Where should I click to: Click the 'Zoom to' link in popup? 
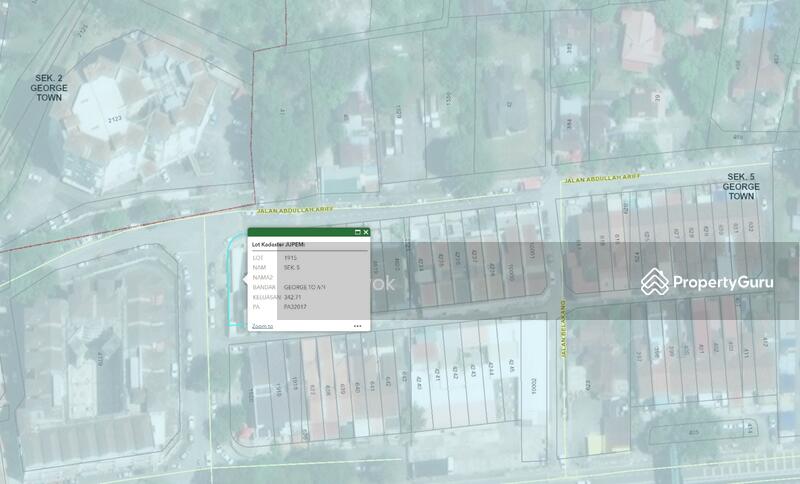(262, 326)
